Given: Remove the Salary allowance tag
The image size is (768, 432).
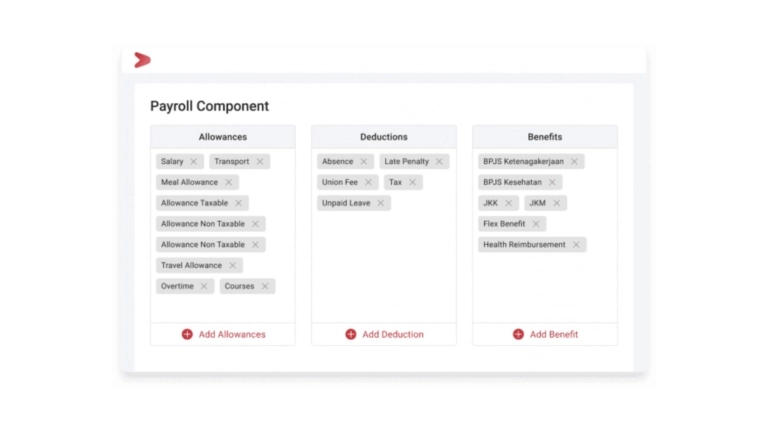Looking at the screenshot, I should pyautogui.click(x=194, y=161).
